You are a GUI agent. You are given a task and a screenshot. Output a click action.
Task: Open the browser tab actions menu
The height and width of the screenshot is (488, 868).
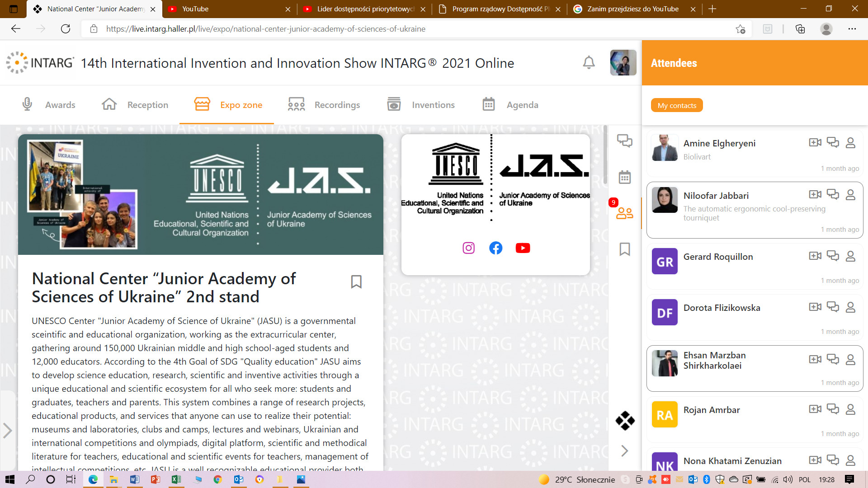(x=14, y=9)
